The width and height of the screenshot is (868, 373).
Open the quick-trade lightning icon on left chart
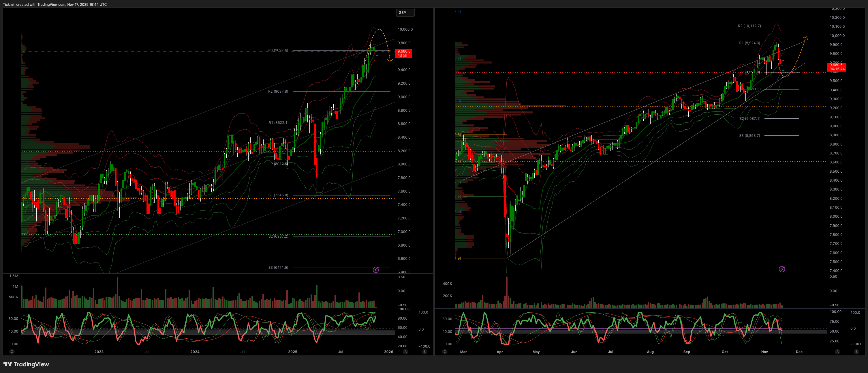[x=376, y=269]
